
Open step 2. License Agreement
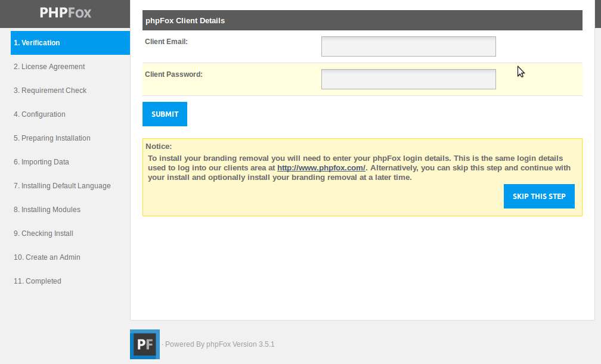tap(49, 67)
